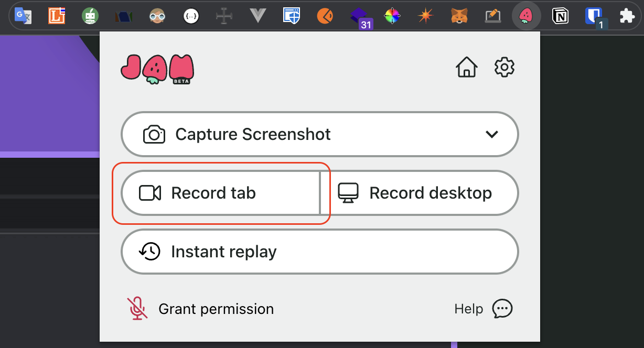Image resolution: width=644 pixels, height=348 pixels.
Task: Click the Google Translate toolbar icon
Action: click(x=22, y=16)
